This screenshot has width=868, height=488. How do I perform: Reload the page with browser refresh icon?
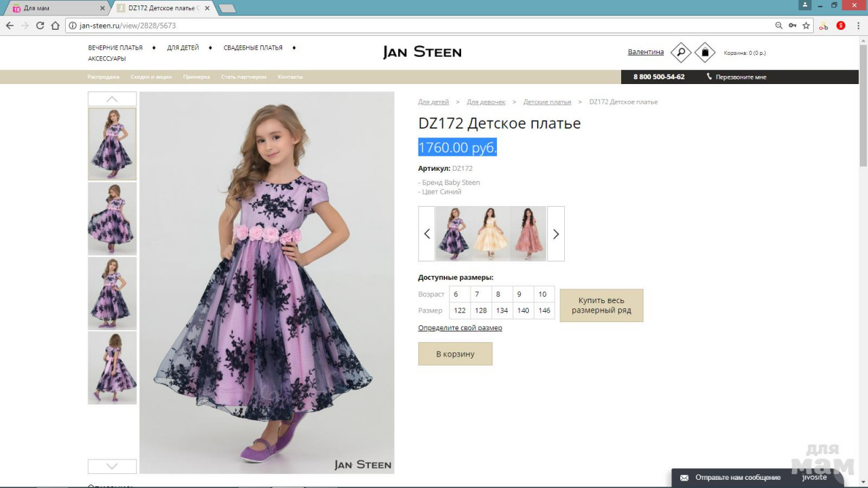tap(40, 26)
